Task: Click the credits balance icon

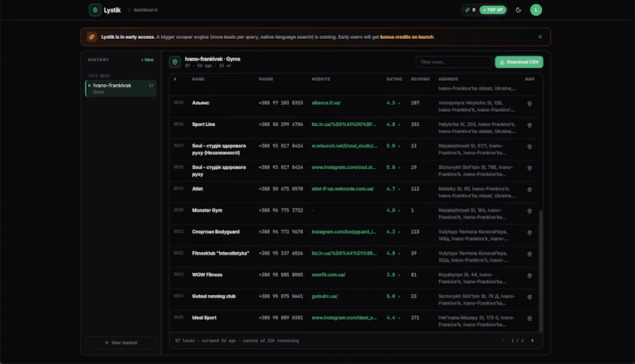Action: pyautogui.click(x=468, y=10)
